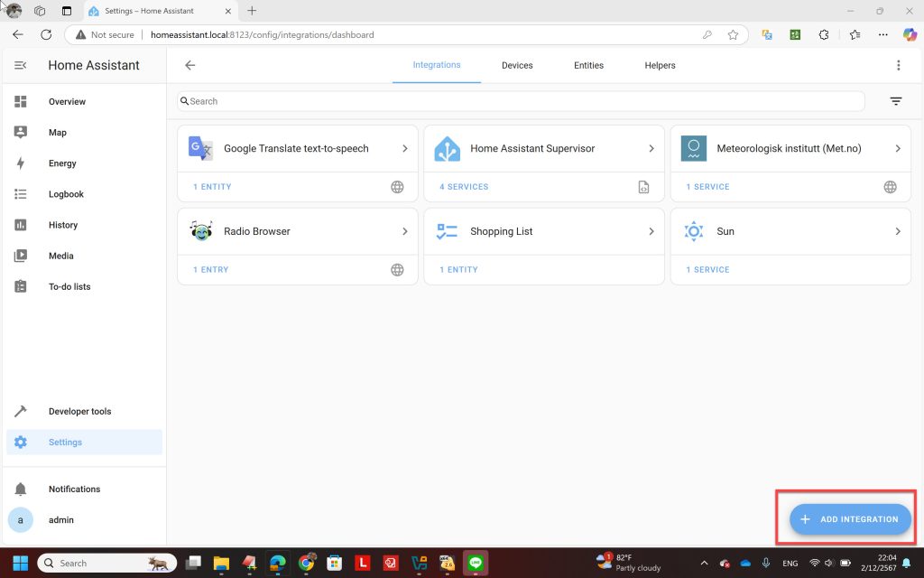This screenshot has height=578, width=924.
Task: Open Developer tools hammer icon
Action: [x=21, y=412]
